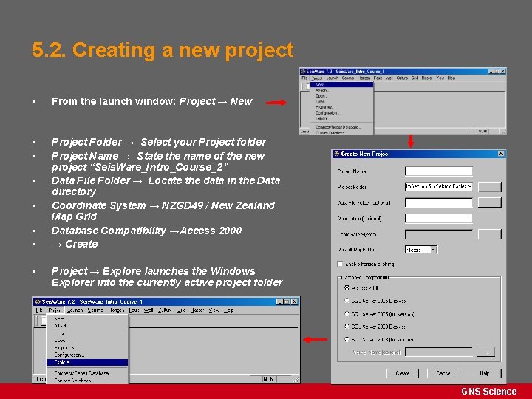Click the Help button in the dialog
The height and width of the screenshot is (399, 532).
pyautogui.click(x=484, y=373)
